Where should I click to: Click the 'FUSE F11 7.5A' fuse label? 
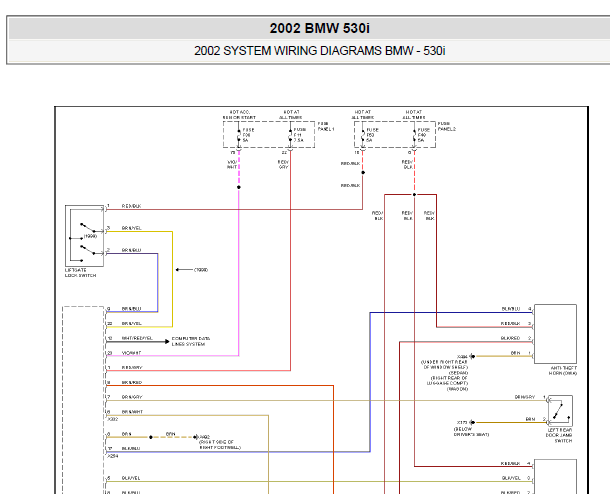coord(299,135)
